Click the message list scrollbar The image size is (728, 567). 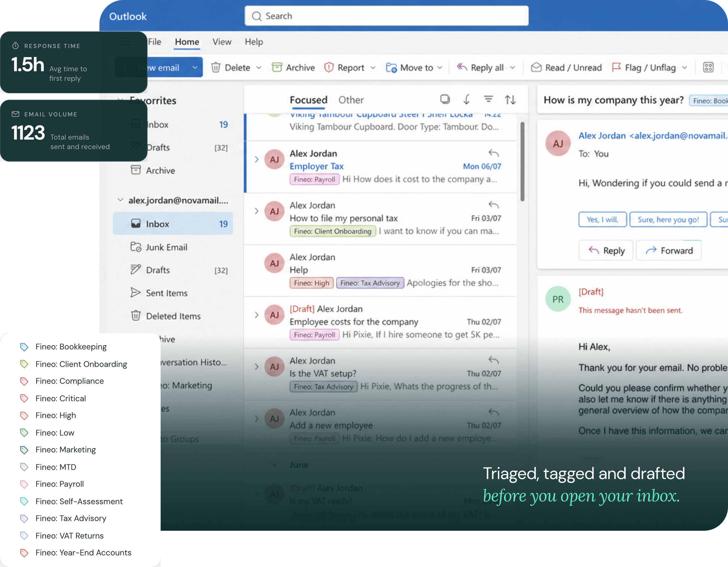(522, 162)
